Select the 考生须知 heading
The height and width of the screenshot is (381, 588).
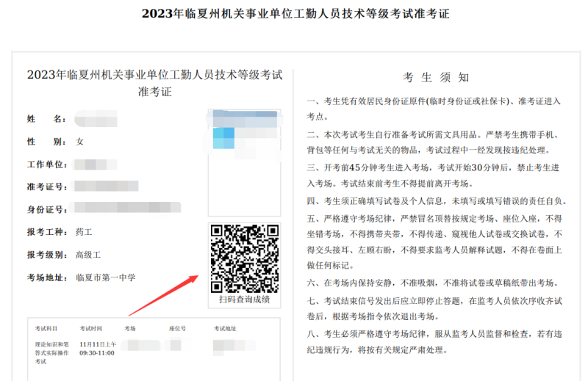tap(436, 78)
